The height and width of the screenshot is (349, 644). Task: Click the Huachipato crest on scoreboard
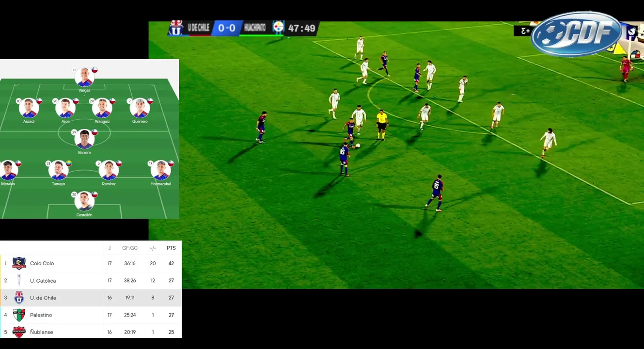[278, 27]
